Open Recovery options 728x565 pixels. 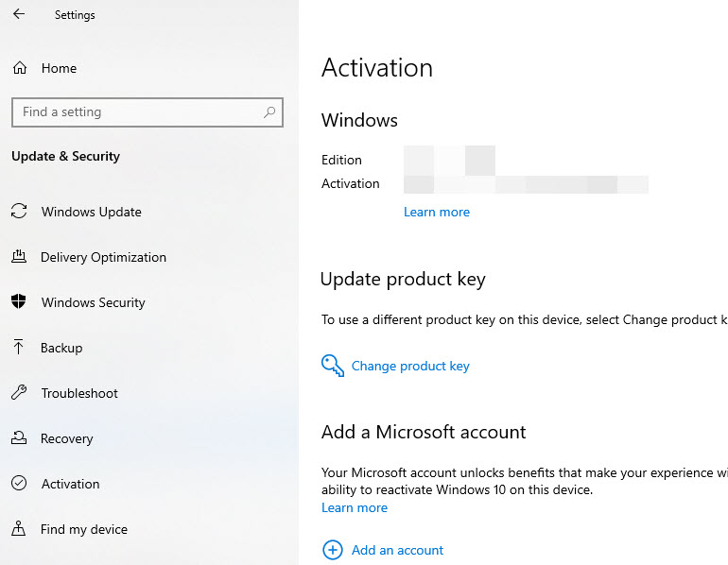[66, 438]
